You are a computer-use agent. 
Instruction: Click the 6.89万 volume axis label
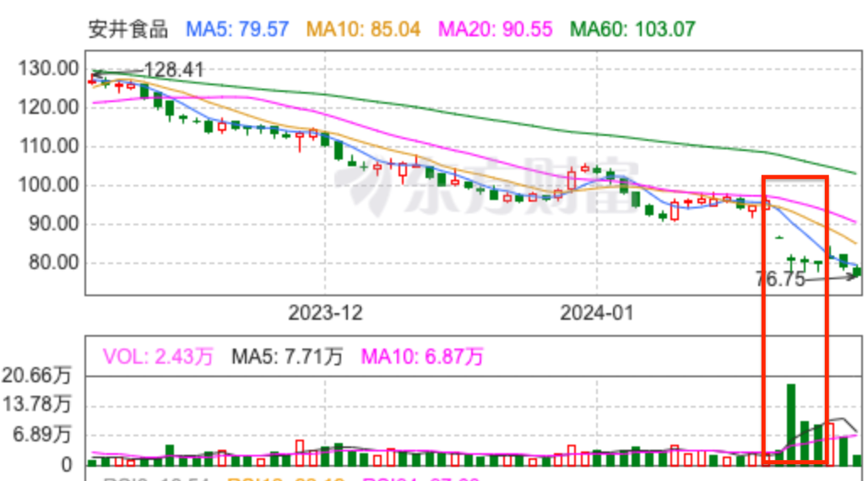click(42, 435)
